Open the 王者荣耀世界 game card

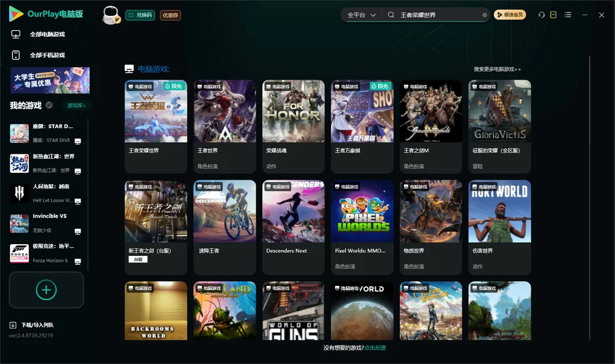point(156,126)
